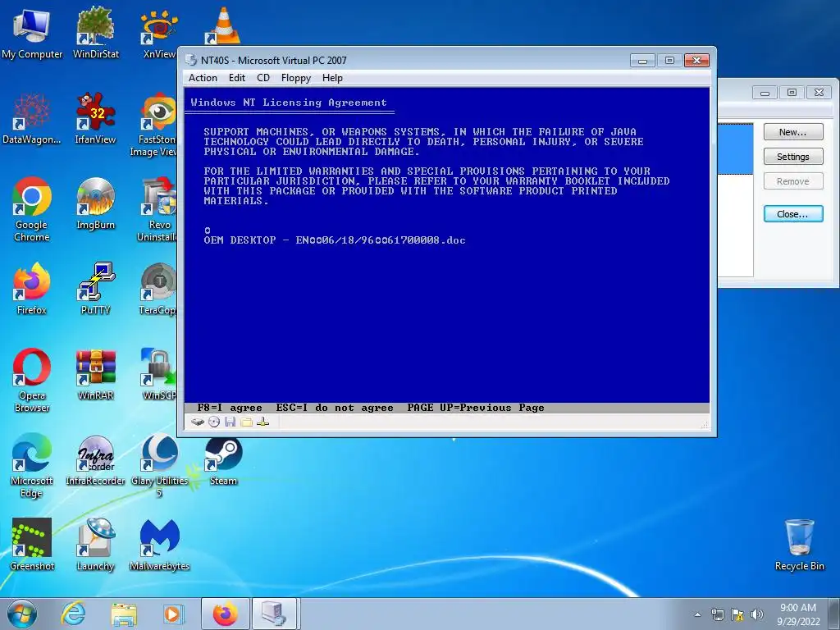Click the Virtual PC taskbar button
840x630 pixels.
tap(275, 614)
